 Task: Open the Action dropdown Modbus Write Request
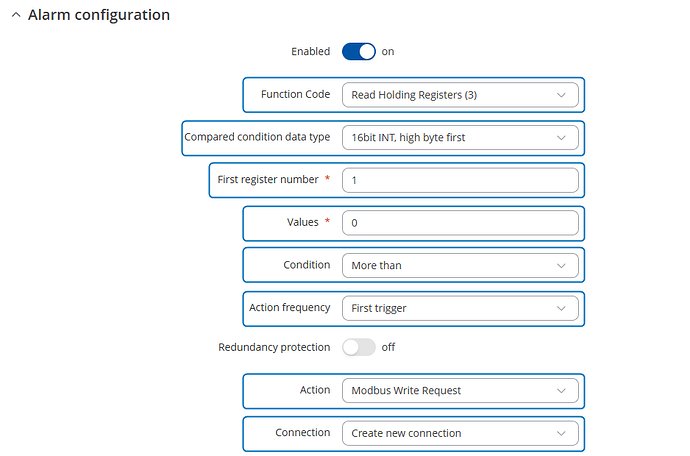[x=460, y=390]
